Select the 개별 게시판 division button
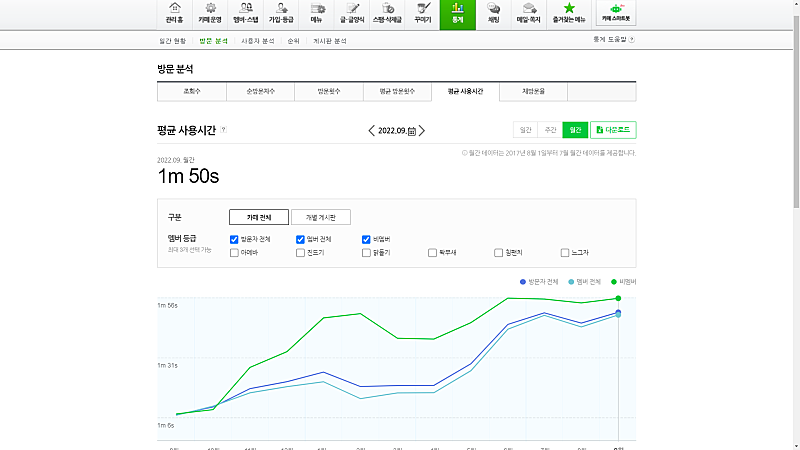Image resolution: width=800 pixels, height=450 pixels. pos(320,217)
